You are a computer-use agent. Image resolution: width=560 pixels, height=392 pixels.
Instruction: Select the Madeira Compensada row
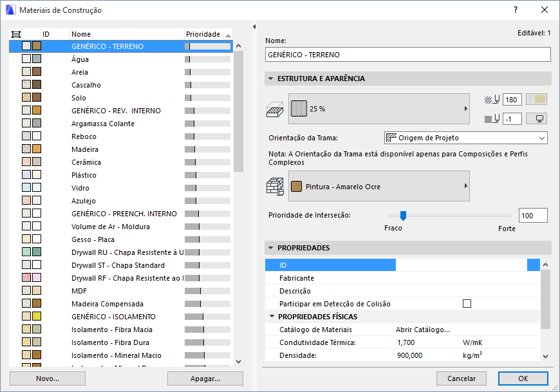121,303
